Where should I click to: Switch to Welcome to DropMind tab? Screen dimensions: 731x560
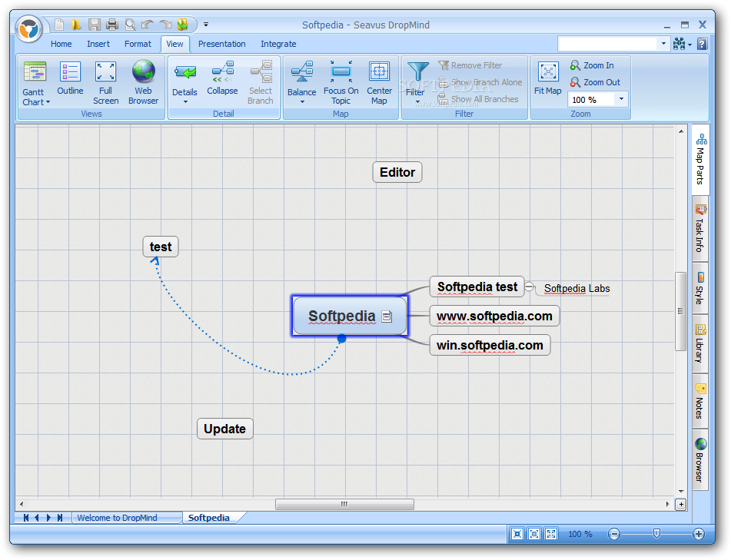tap(117, 518)
